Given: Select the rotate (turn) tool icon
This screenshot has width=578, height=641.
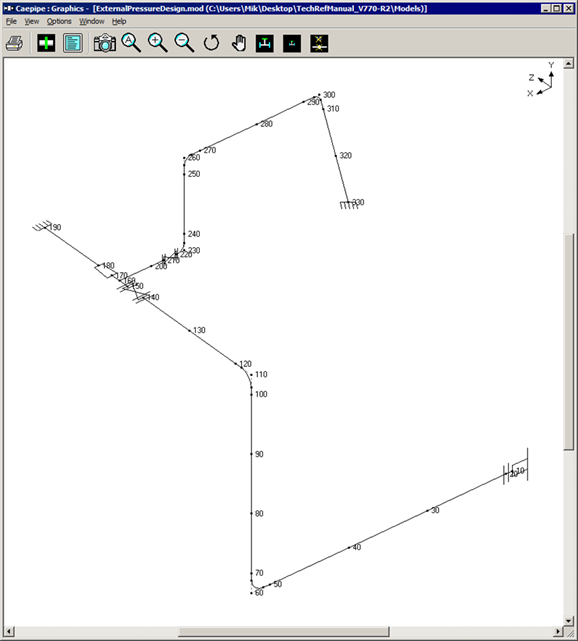Looking at the screenshot, I should click(211, 43).
